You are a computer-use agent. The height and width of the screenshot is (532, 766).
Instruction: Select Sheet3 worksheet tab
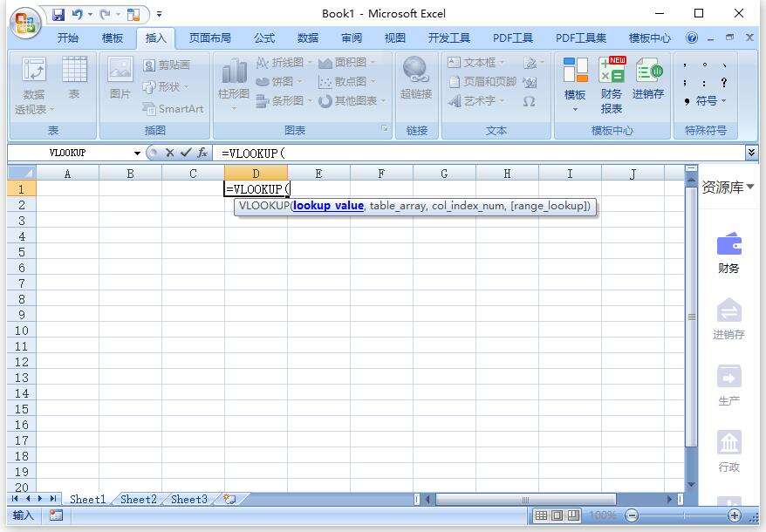(189, 499)
